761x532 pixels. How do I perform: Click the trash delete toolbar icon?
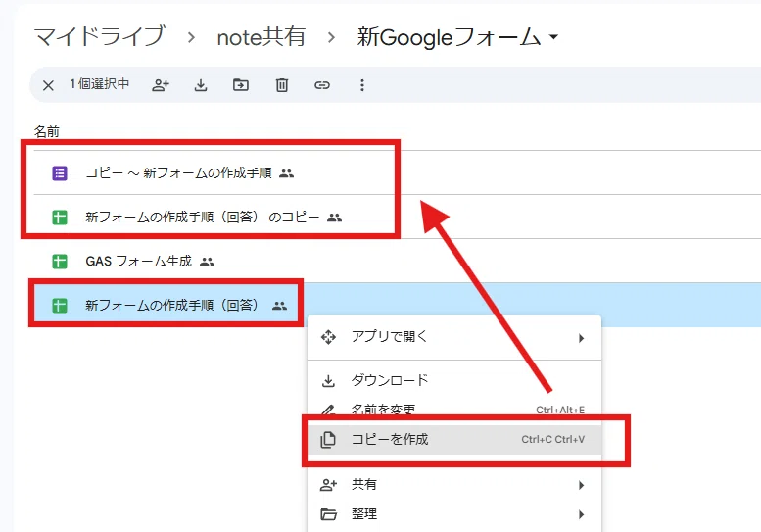pos(281,85)
